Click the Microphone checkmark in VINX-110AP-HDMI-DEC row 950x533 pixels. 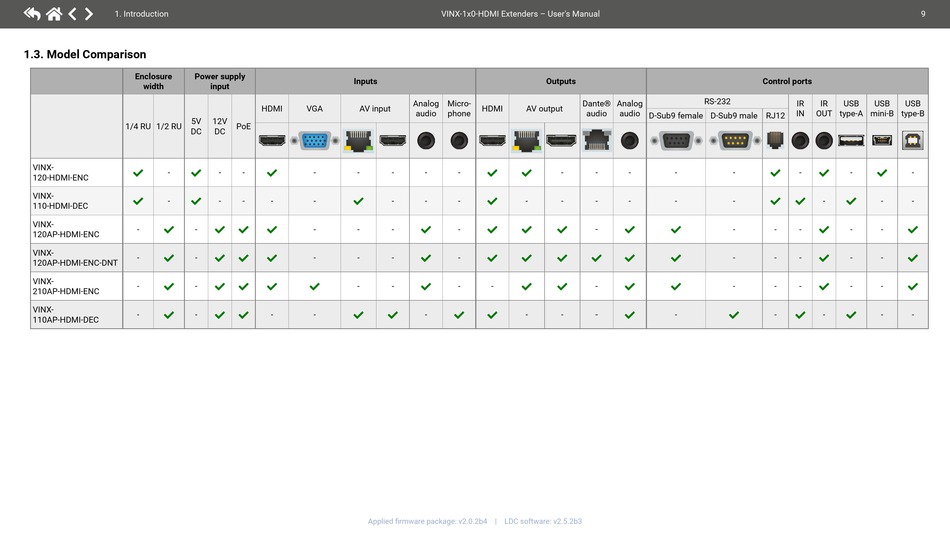point(459,315)
